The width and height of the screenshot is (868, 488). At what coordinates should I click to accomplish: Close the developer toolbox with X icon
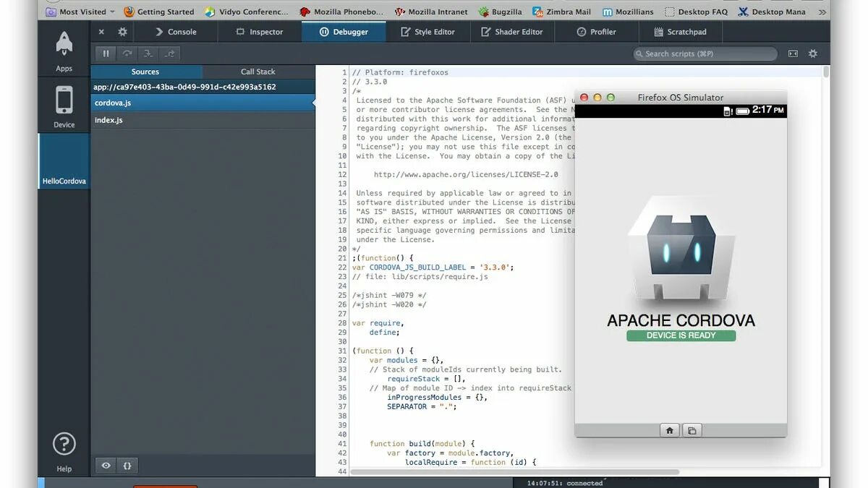coord(101,32)
